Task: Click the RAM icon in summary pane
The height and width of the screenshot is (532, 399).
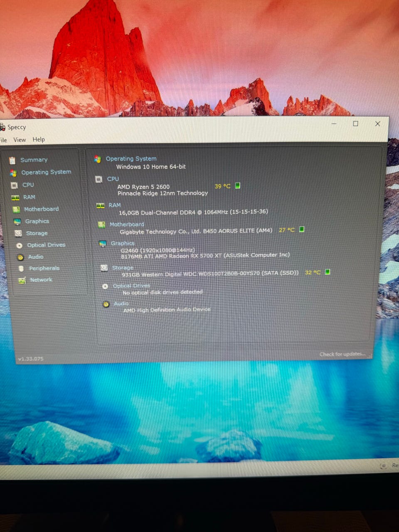Action: pos(100,205)
